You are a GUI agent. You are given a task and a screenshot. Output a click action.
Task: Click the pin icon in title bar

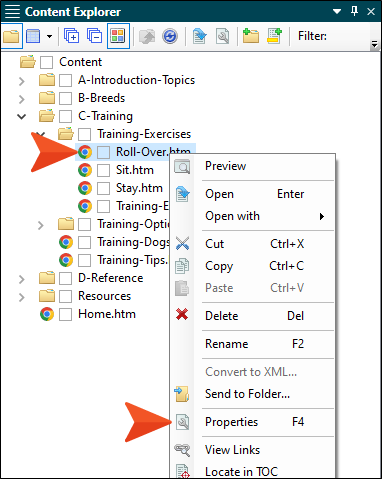click(354, 11)
